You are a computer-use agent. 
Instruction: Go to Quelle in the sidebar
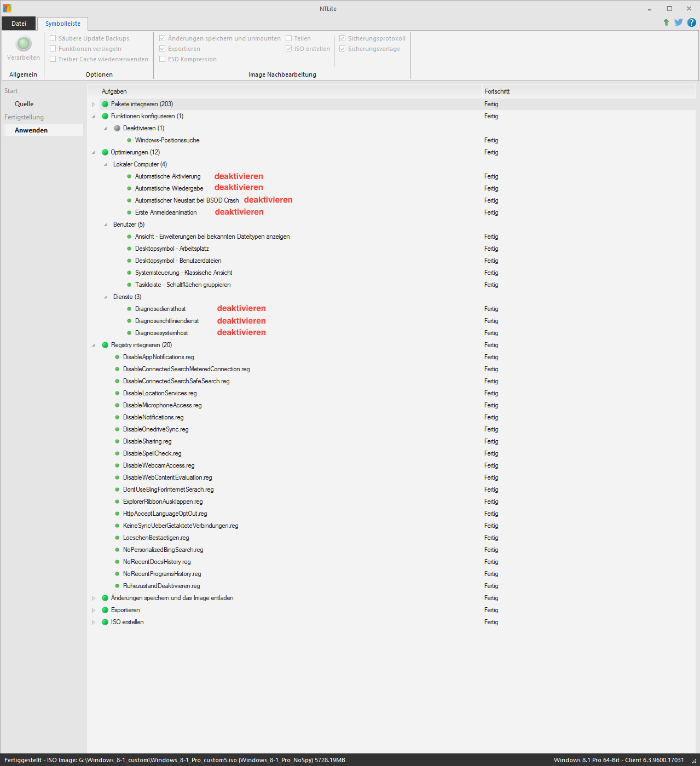(x=24, y=104)
